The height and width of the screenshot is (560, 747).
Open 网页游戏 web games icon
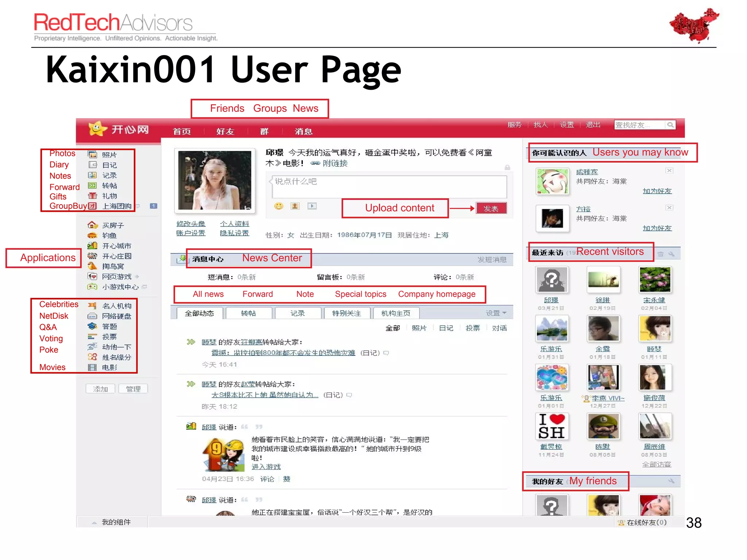92,276
